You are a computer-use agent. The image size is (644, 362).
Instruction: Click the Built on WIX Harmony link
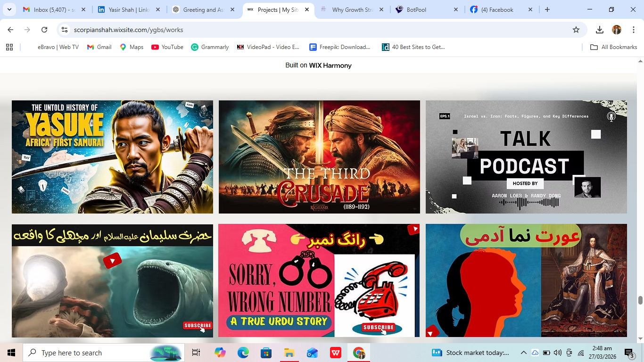click(x=318, y=66)
